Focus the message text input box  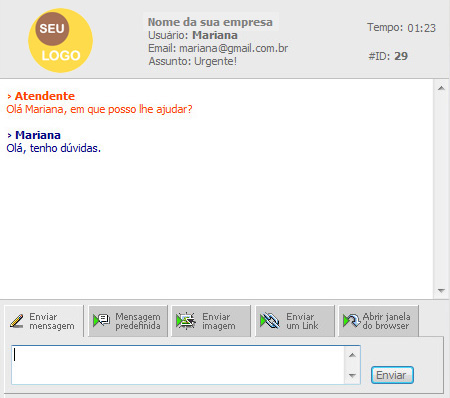pyautogui.click(x=178, y=365)
